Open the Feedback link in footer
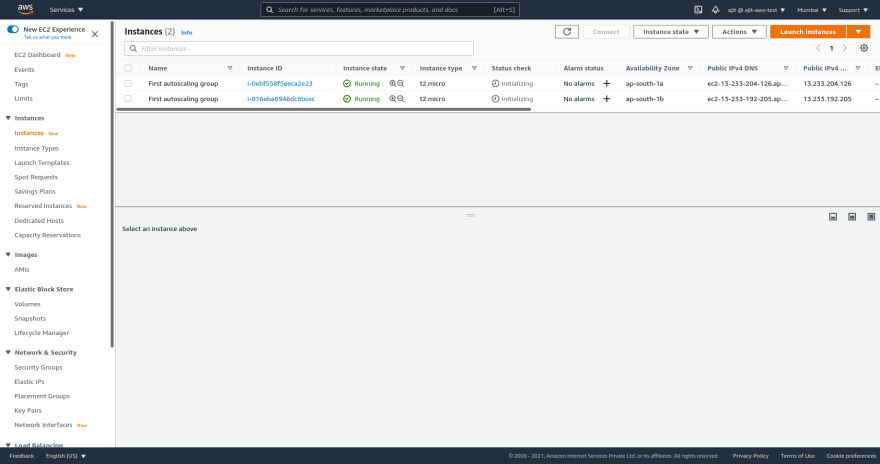Viewport: 880px width, 464px height. (x=21, y=456)
